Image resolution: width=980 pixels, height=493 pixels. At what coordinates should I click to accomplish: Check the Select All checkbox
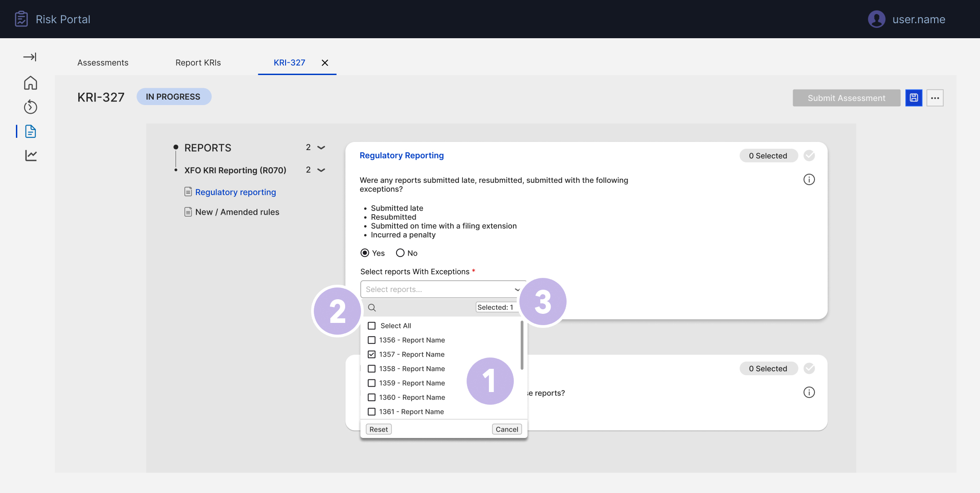click(372, 326)
